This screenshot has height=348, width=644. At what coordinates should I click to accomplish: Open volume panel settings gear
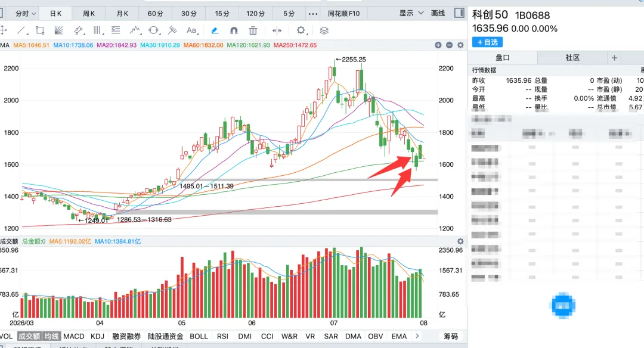click(460, 241)
